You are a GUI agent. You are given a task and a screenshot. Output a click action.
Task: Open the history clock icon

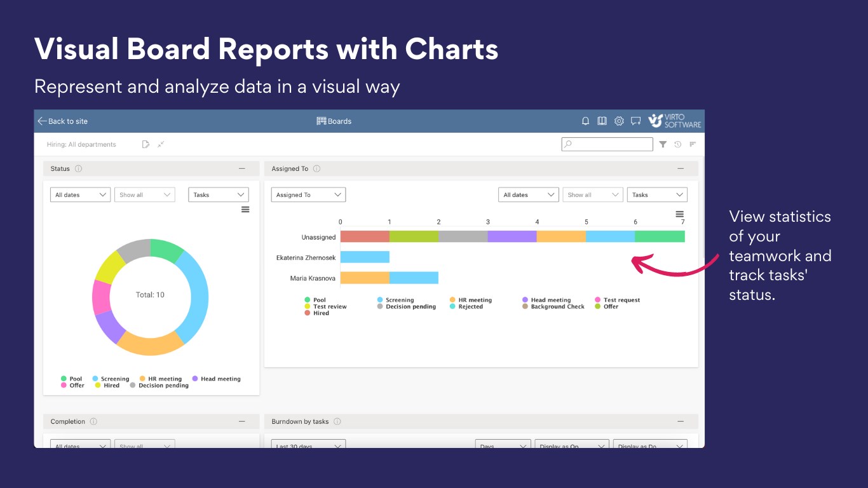tap(678, 144)
